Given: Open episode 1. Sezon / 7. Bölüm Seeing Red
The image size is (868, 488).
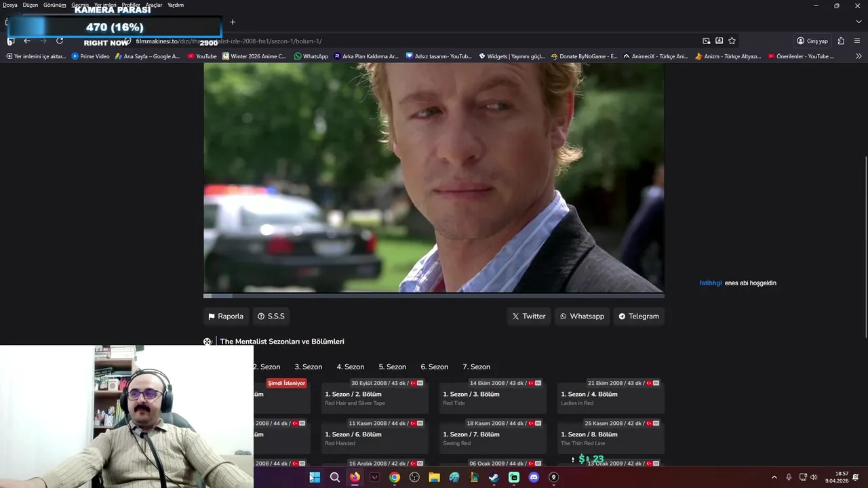Looking at the screenshot, I should pyautogui.click(x=493, y=436).
